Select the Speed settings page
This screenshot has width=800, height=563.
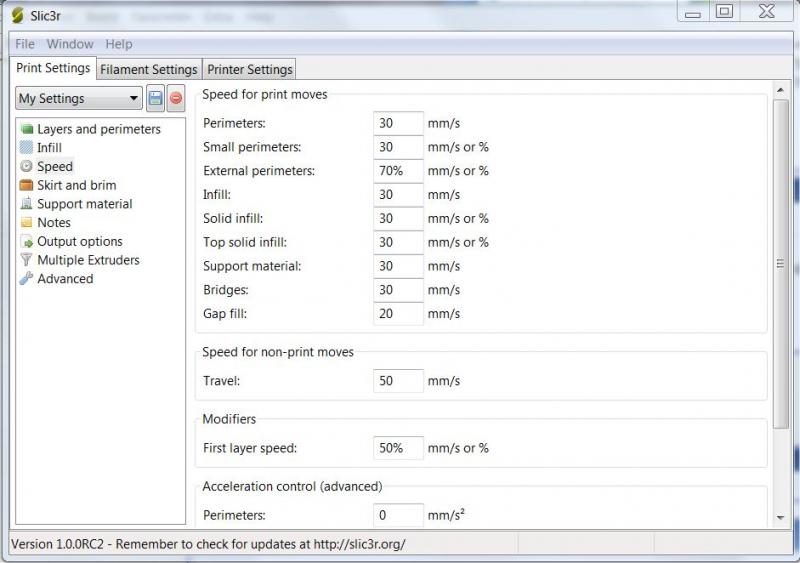point(55,166)
